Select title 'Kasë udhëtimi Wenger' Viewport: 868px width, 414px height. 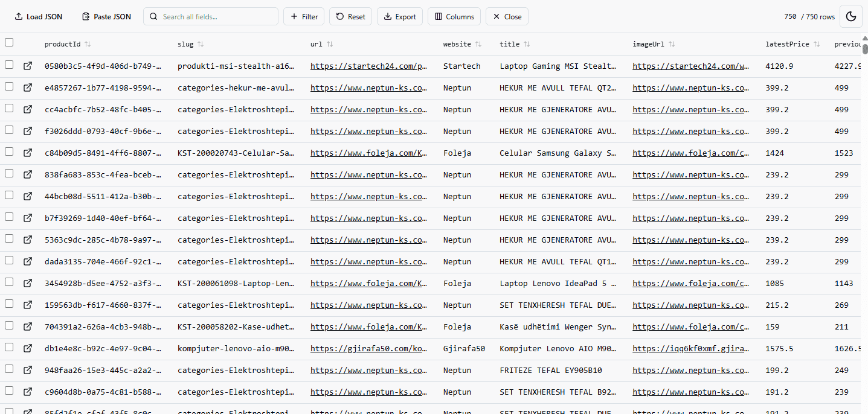558,327
